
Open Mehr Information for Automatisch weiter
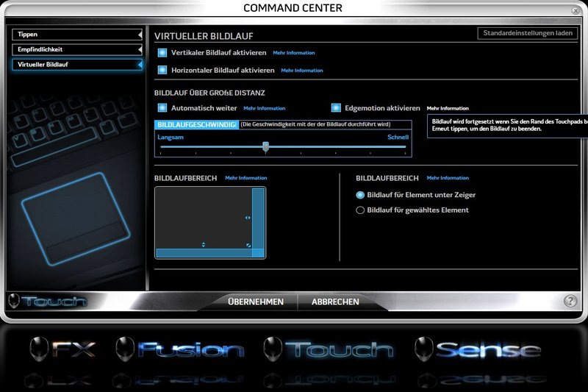point(265,108)
